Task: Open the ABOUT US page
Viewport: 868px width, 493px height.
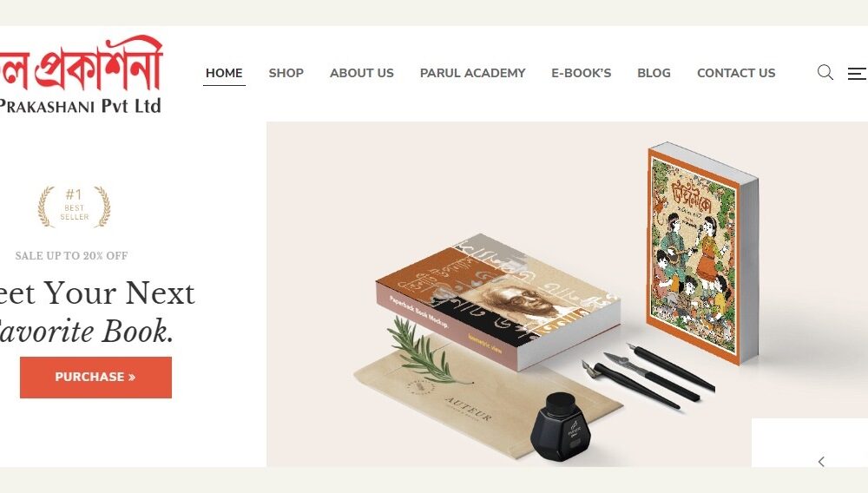Action: (x=361, y=73)
